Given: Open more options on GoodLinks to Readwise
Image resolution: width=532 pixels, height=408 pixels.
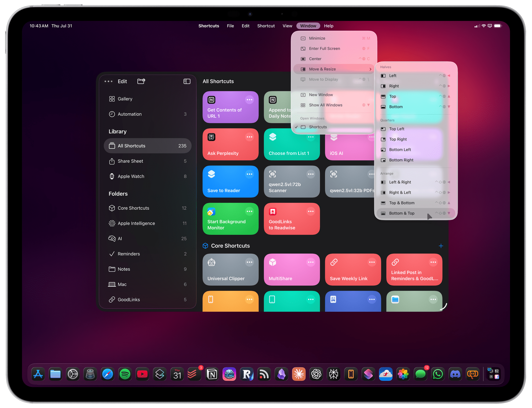Looking at the screenshot, I should coord(311,211).
